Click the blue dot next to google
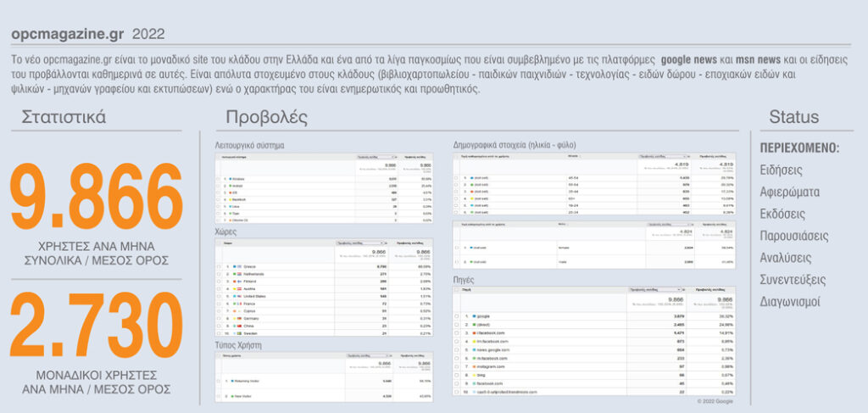 pyautogui.click(x=474, y=316)
